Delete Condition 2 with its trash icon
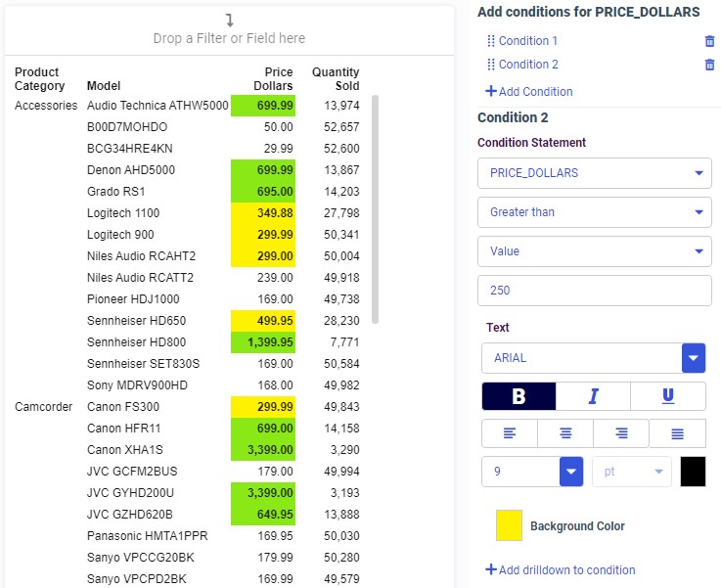 click(x=709, y=65)
